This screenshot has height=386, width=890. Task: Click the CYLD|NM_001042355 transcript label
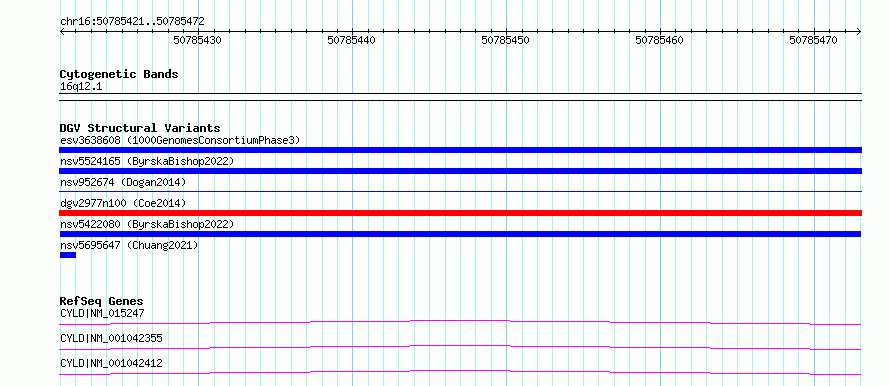coord(111,338)
